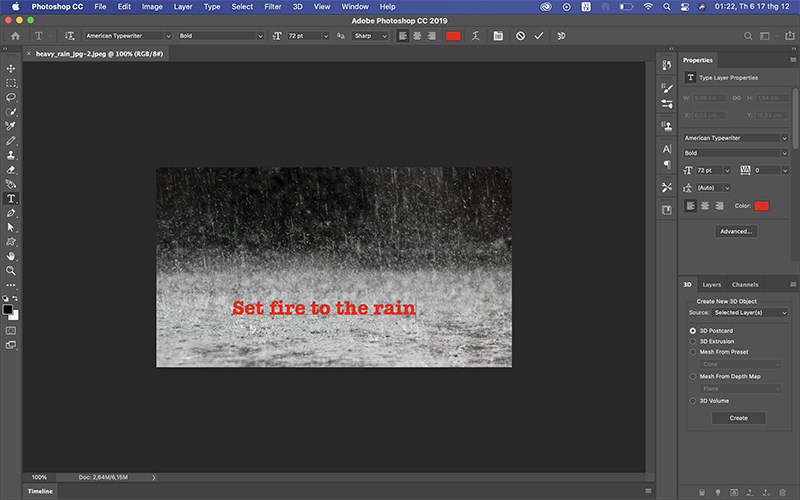This screenshot has height=500, width=800.
Task: Open the Filter menu
Action: tap(272, 7)
